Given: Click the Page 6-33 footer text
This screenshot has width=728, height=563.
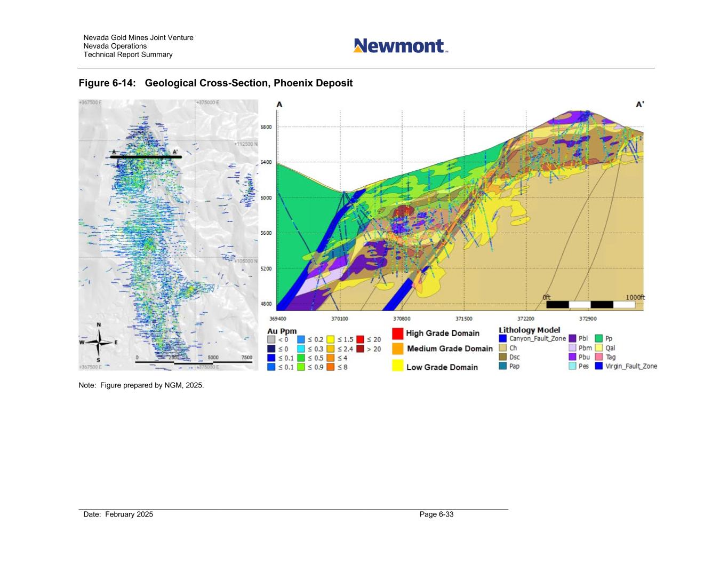Looking at the screenshot, I should pos(436,514).
